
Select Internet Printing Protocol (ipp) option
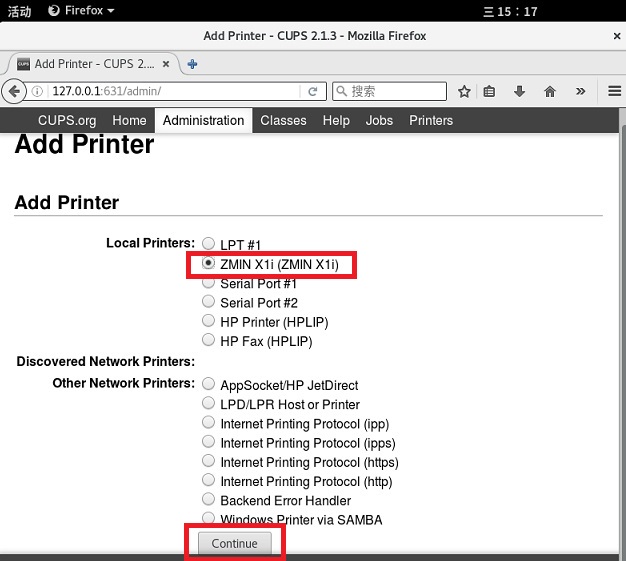tap(208, 422)
